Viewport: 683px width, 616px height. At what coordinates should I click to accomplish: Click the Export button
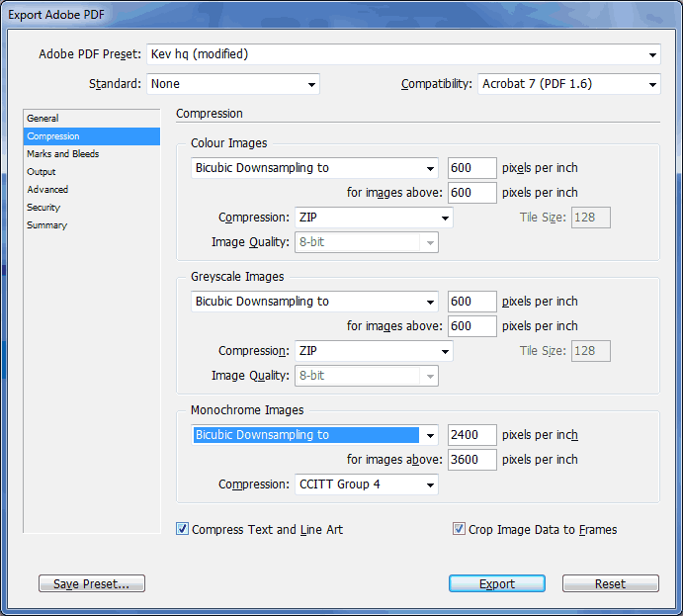click(x=497, y=583)
